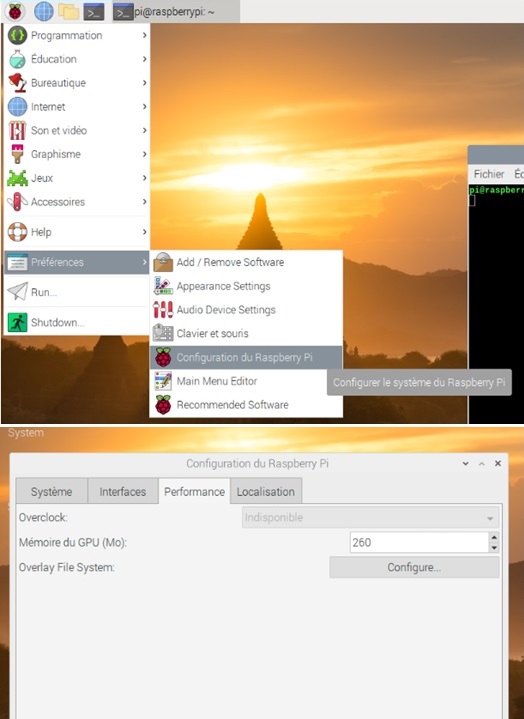Click the Jeux space invader icon
Screen dimensions: 524x719
click(x=17, y=178)
